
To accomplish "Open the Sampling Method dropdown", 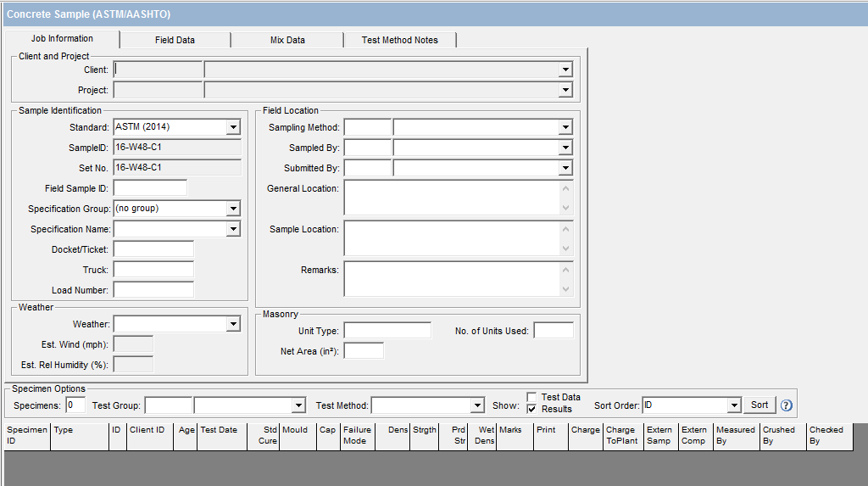I will point(565,127).
